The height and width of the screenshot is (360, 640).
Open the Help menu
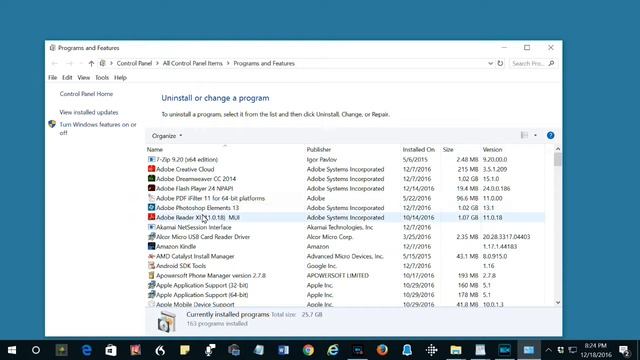click(120, 78)
